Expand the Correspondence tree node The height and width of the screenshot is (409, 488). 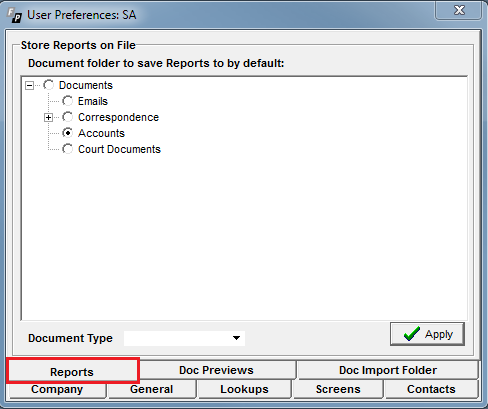pyautogui.click(x=48, y=117)
